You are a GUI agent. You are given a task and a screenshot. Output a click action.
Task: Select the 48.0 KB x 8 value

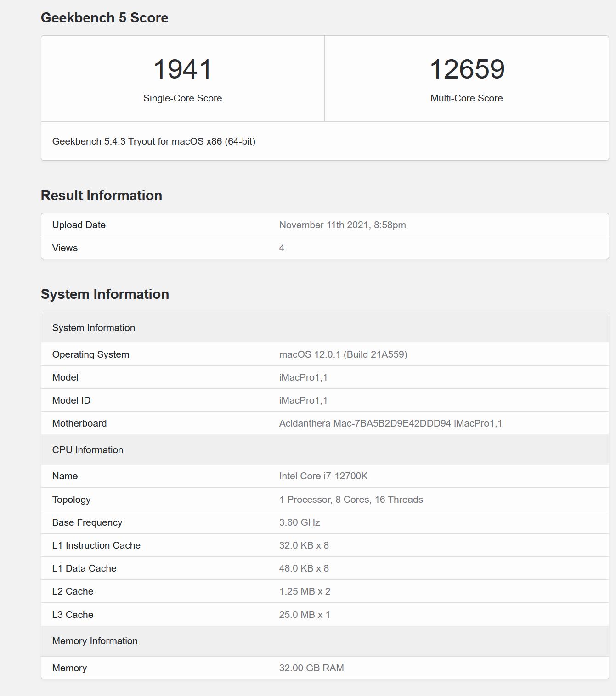click(x=304, y=568)
